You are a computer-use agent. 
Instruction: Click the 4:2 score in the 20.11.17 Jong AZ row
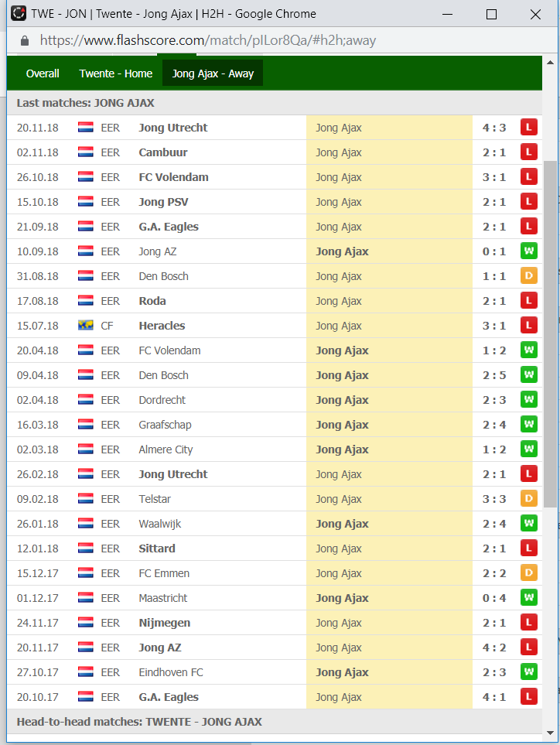pyautogui.click(x=494, y=648)
